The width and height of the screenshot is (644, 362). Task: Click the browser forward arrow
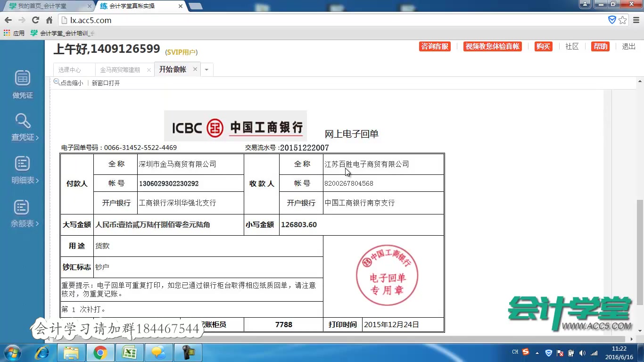coord(22,20)
